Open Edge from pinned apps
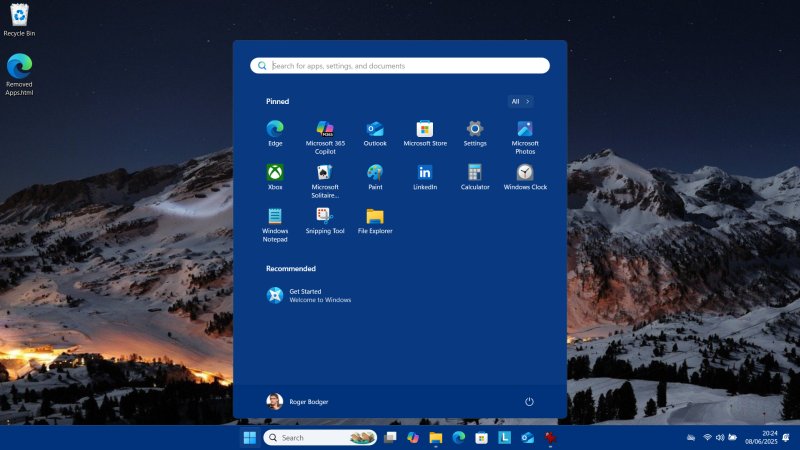800x450 pixels. click(x=275, y=129)
